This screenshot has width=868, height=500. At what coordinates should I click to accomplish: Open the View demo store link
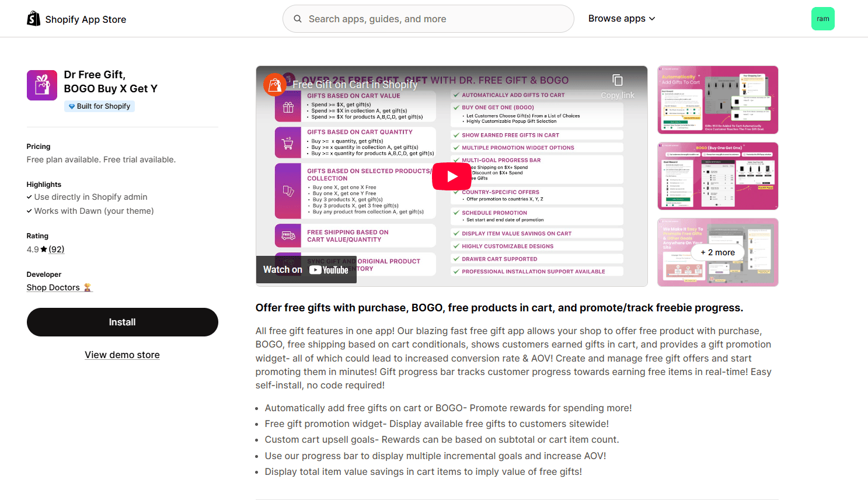point(122,355)
